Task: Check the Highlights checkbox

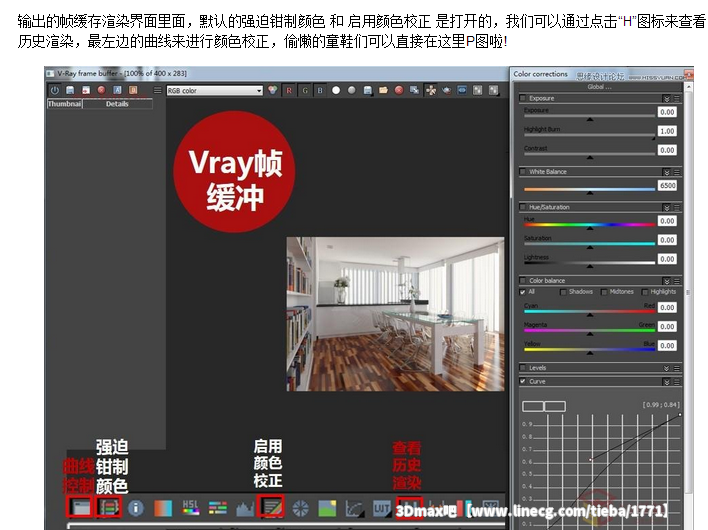Action: tap(645, 292)
